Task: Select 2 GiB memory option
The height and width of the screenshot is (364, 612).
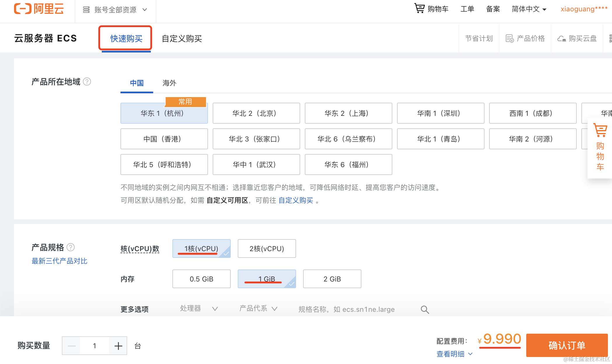Action: pos(332,279)
